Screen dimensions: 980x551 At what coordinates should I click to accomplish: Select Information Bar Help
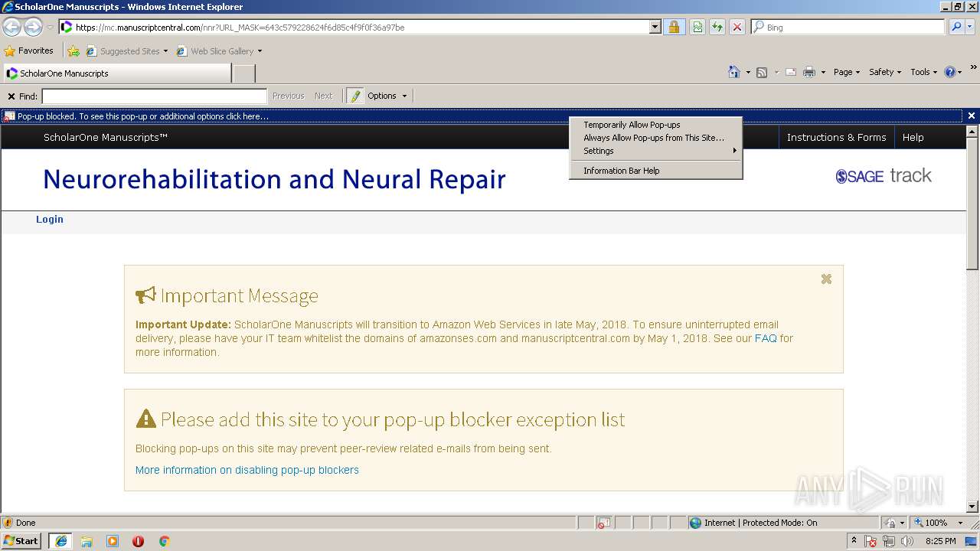(x=655, y=171)
